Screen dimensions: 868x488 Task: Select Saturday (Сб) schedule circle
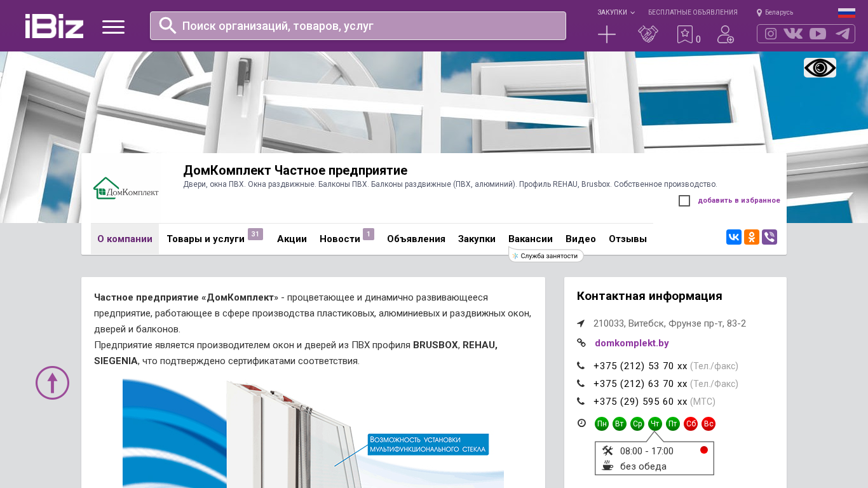tap(691, 424)
